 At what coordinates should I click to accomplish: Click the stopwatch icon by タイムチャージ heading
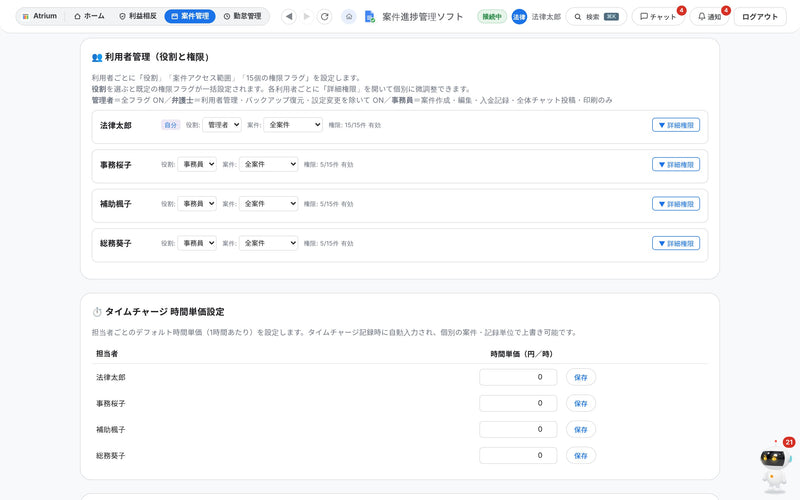coord(97,312)
